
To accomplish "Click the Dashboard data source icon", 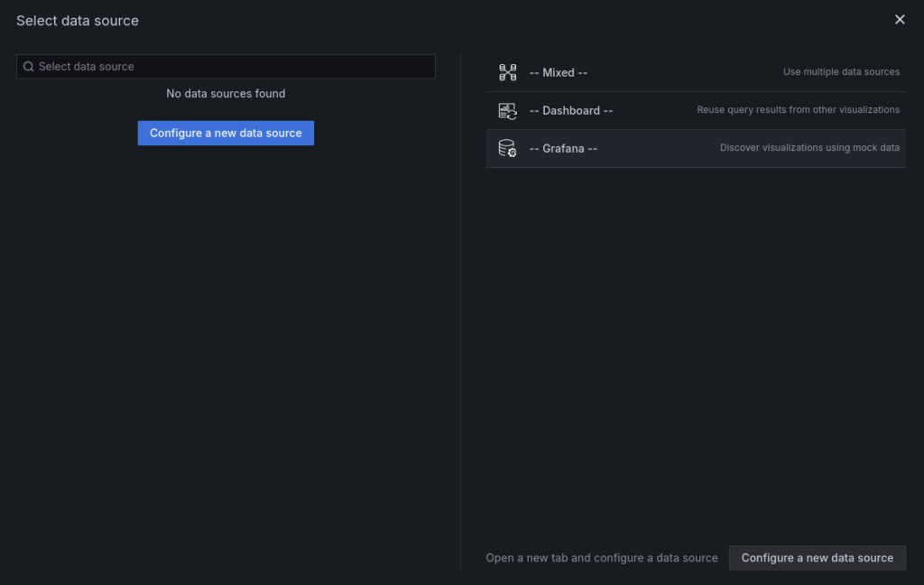I will point(507,110).
